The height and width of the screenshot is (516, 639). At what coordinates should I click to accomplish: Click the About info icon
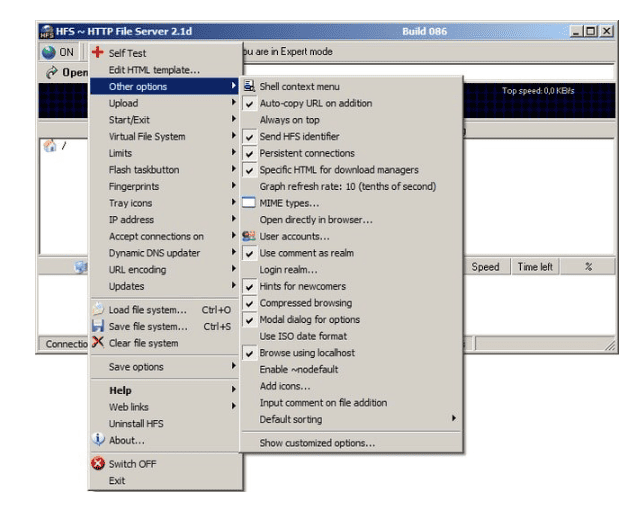click(98, 439)
